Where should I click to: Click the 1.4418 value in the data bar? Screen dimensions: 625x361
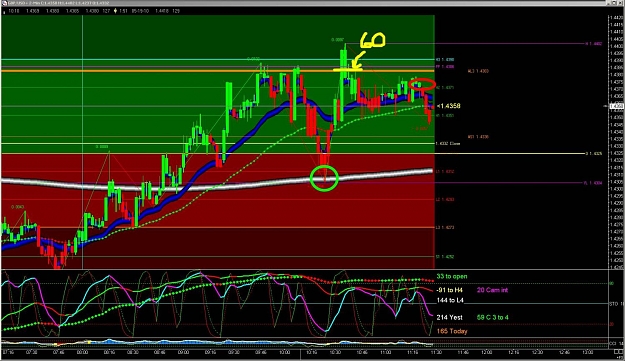click(x=161, y=11)
